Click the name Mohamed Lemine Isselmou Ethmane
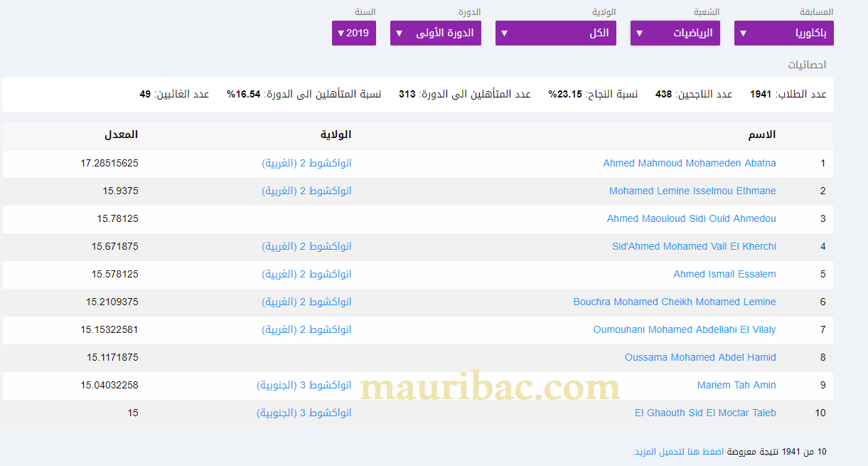The width and height of the screenshot is (868, 466). (x=692, y=191)
